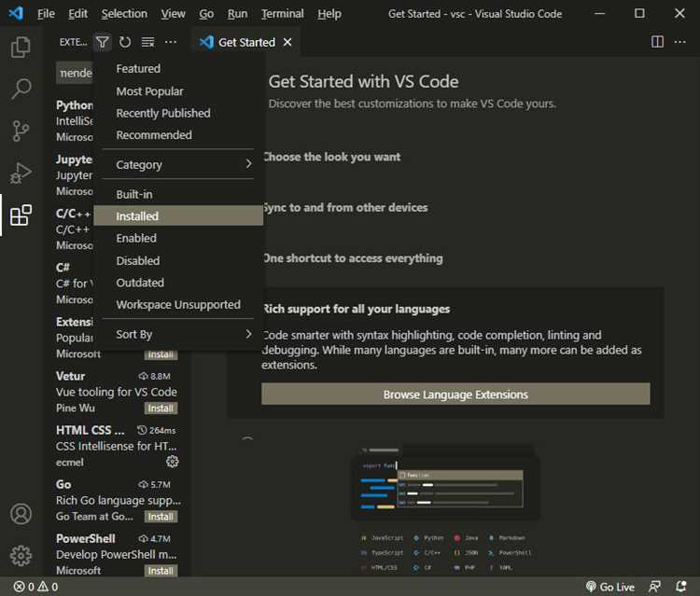Image resolution: width=700 pixels, height=596 pixels.
Task: Open the Search view icon
Action: [21, 90]
